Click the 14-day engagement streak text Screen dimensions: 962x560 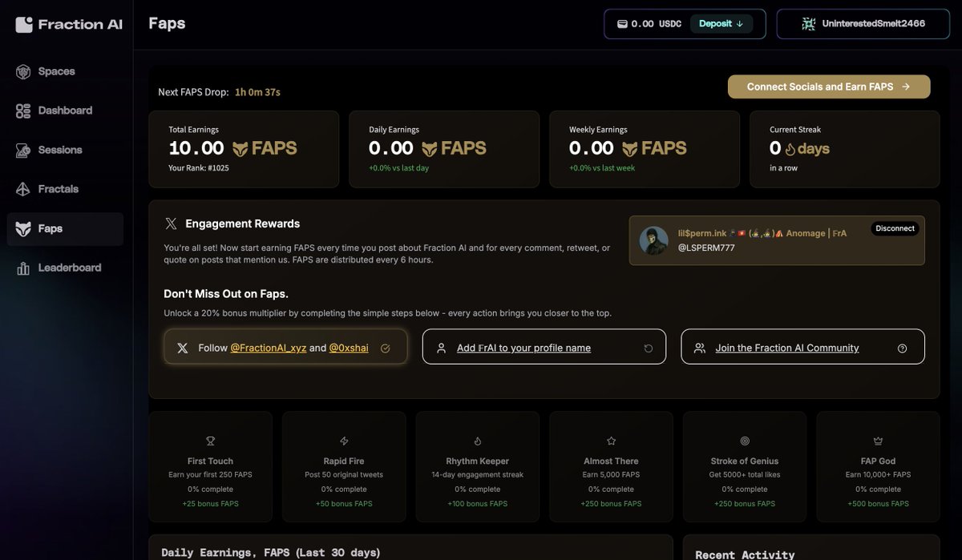478,474
